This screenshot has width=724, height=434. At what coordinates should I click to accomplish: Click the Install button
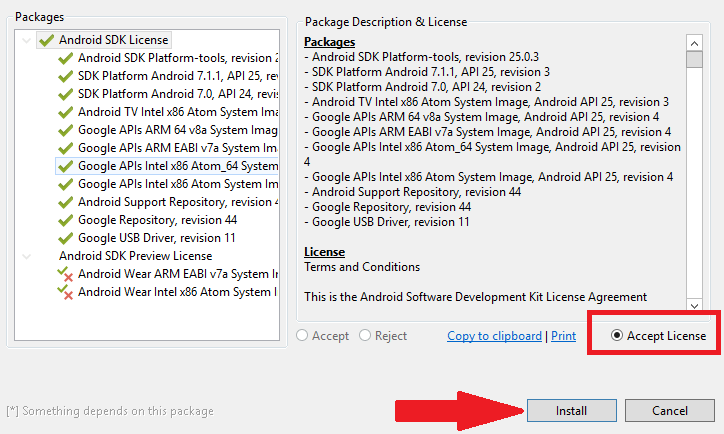click(572, 410)
